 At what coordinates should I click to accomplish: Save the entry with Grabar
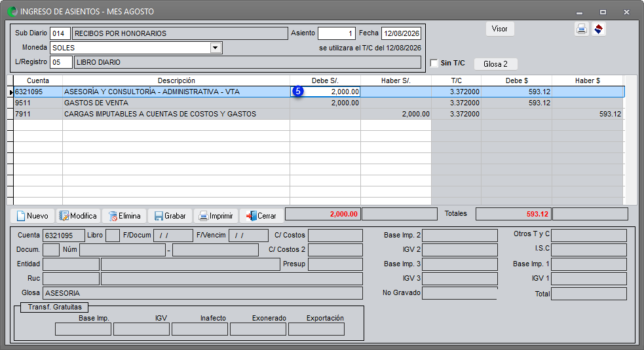click(170, 216)
